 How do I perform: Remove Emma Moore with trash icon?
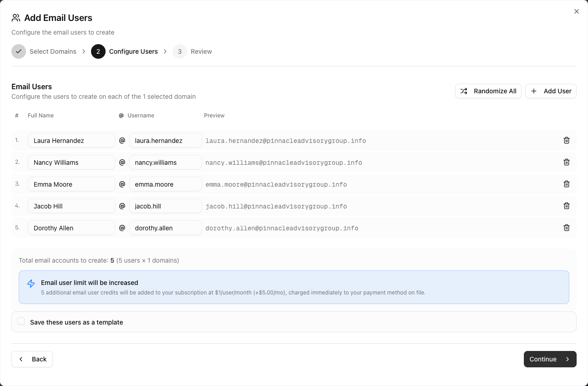pyautogui.click(x=567, y=184)
